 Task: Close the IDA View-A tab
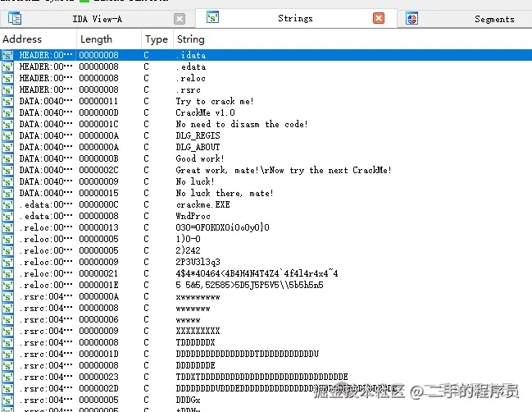click(x=180, y=19)
